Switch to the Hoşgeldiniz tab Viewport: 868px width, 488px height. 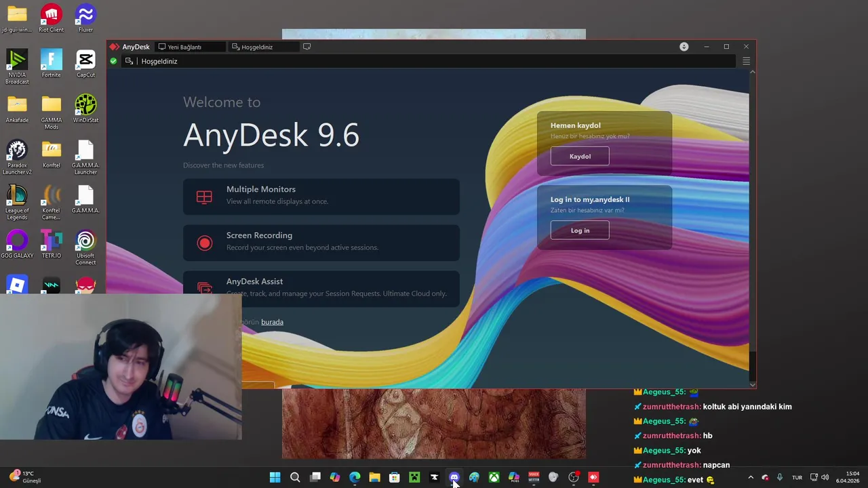pos(263,47)
